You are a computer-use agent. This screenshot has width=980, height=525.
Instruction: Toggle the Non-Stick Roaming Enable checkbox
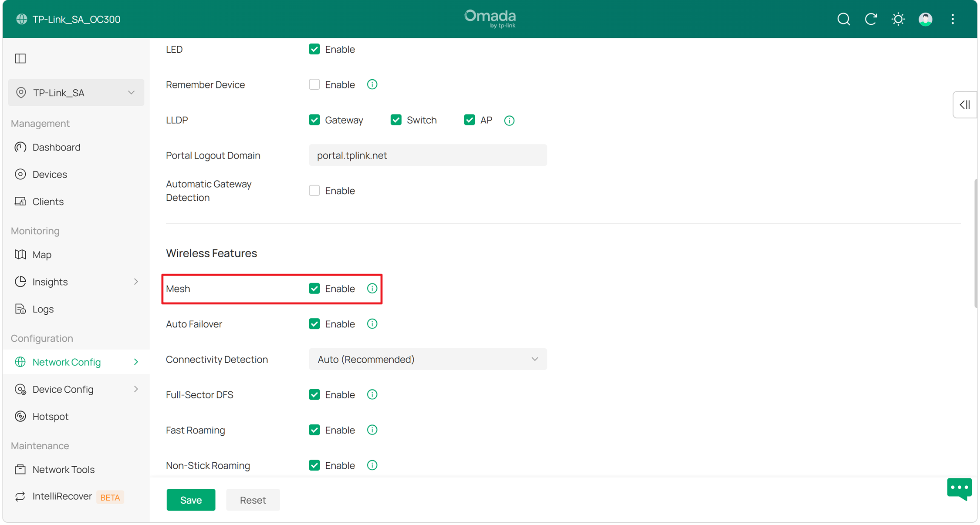[314, 465]
